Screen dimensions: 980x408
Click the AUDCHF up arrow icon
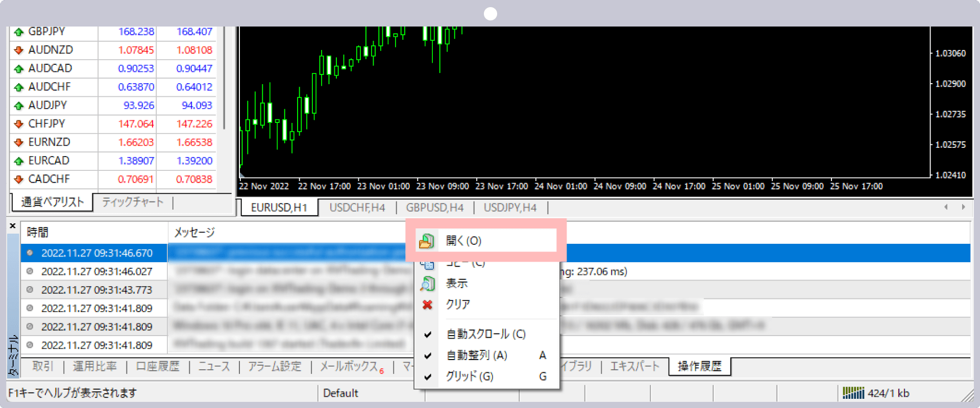(x=19, y=87)
